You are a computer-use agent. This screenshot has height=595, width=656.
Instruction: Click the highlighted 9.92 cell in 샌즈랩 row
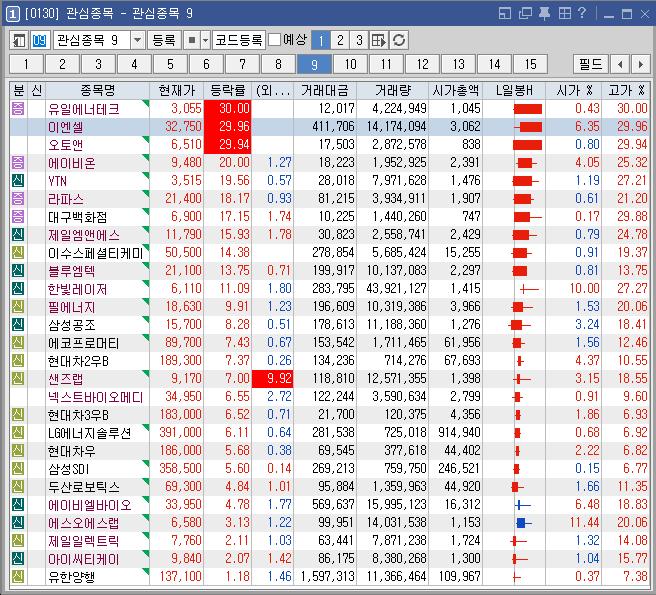(272, 379)
